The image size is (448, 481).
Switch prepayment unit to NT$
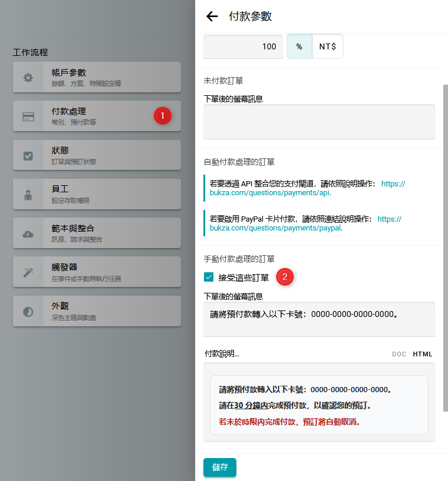tap(327, 46)
